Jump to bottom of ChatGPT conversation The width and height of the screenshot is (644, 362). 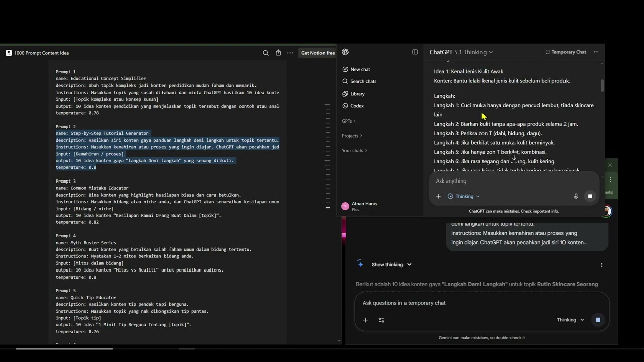pyautogui.click(x=514, y=158)
